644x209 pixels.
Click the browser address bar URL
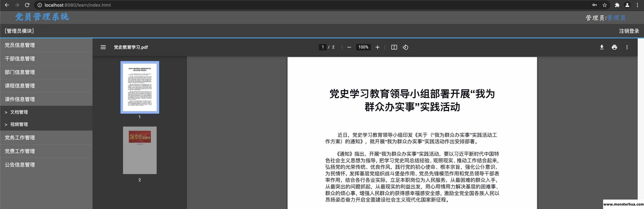[78, 5]
